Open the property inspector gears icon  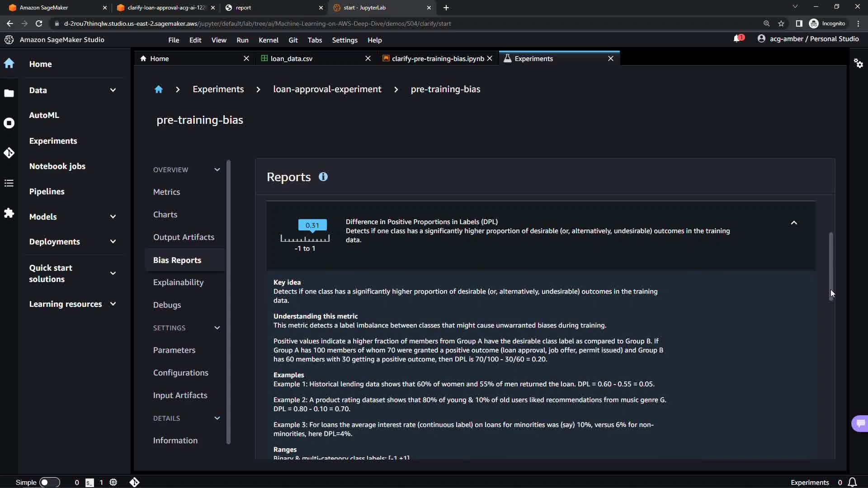(858, 63)
